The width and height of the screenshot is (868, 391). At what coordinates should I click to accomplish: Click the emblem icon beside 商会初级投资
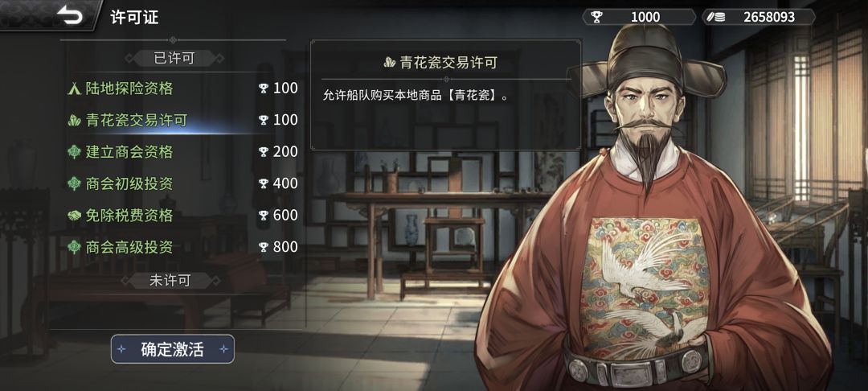point(74,183)
